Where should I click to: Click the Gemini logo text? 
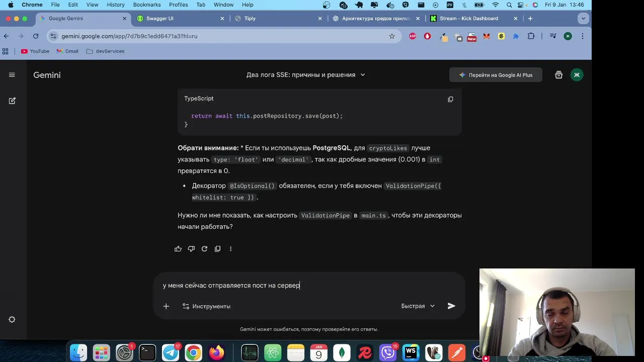pos(47,75)
